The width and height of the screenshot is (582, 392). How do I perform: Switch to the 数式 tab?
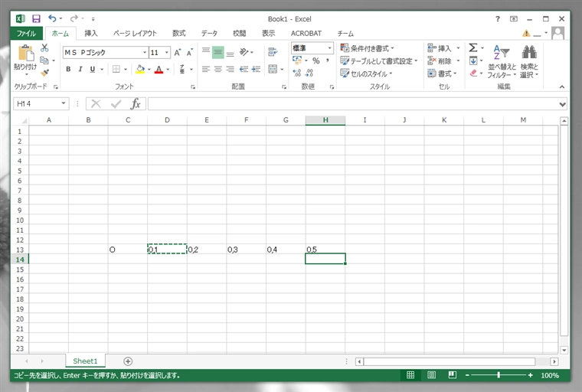(x=179, y=34)
